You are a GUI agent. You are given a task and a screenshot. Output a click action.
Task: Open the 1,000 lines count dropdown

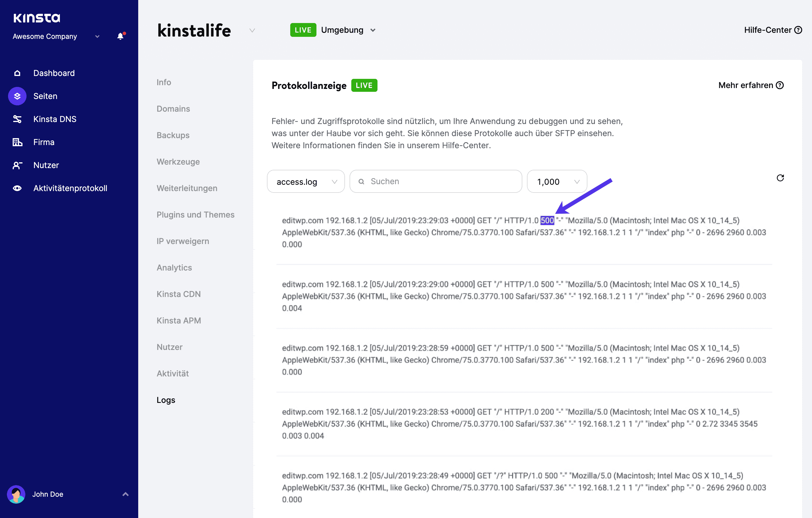click(x=557, y=182)
